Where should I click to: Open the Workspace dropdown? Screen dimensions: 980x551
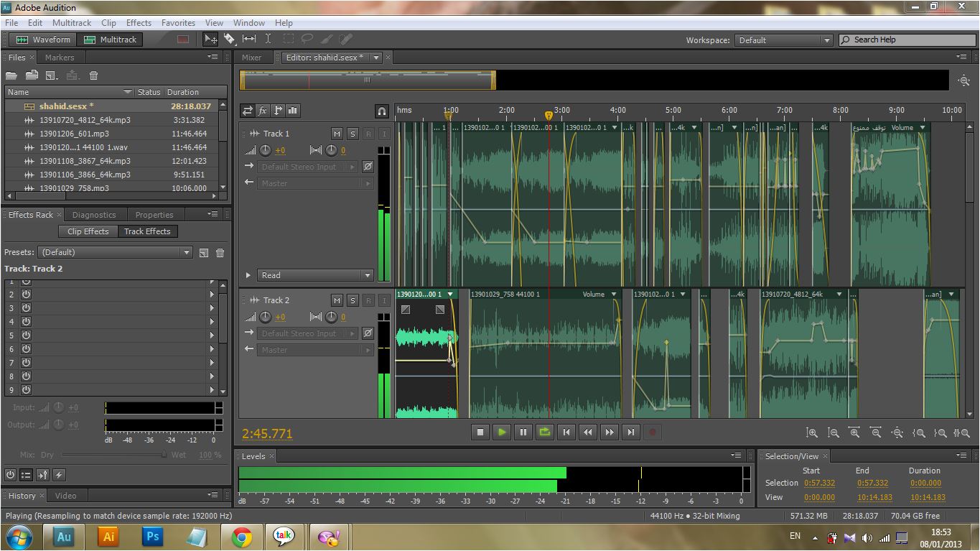(x=783, y=40)
